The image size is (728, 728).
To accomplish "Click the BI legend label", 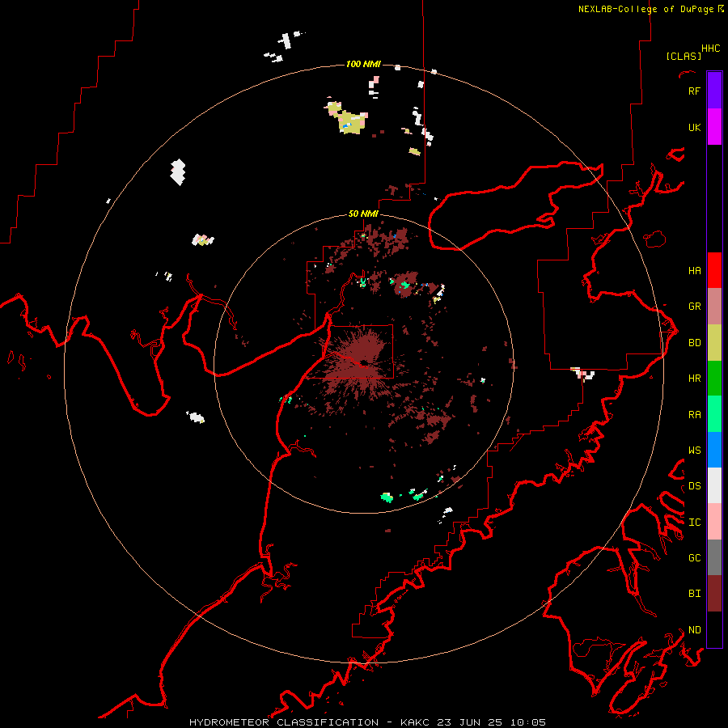I will tap(695, 594).
